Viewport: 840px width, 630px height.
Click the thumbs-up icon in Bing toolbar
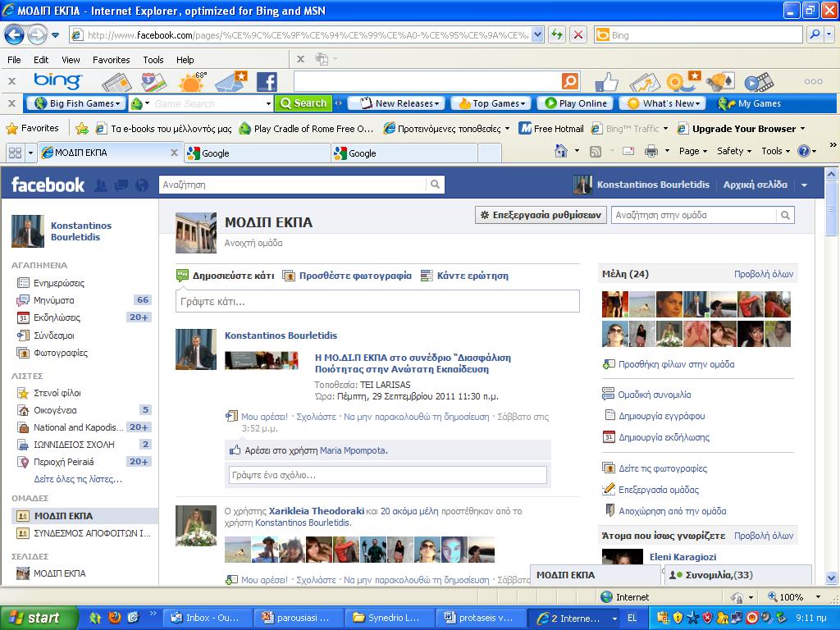pos(607,82)
